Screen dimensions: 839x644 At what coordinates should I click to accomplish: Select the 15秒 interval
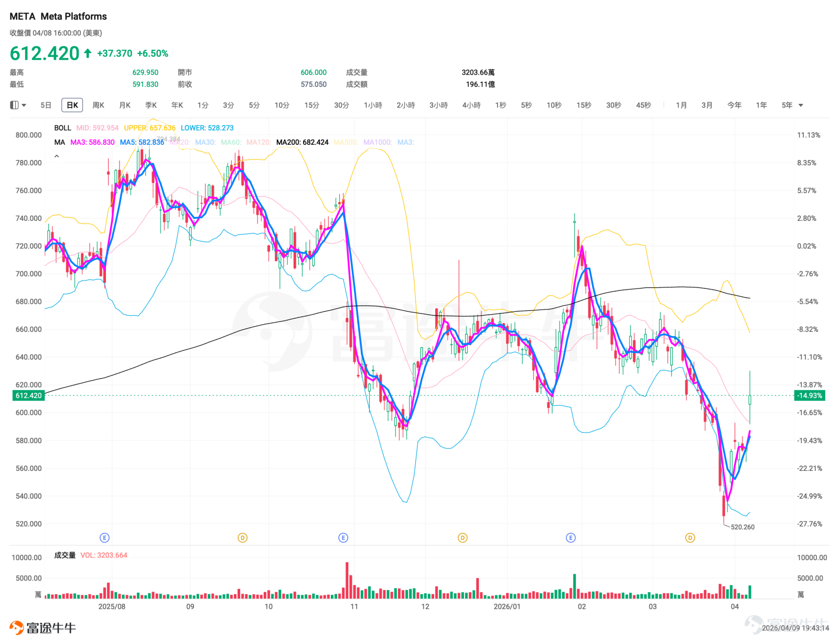point(584,105)
